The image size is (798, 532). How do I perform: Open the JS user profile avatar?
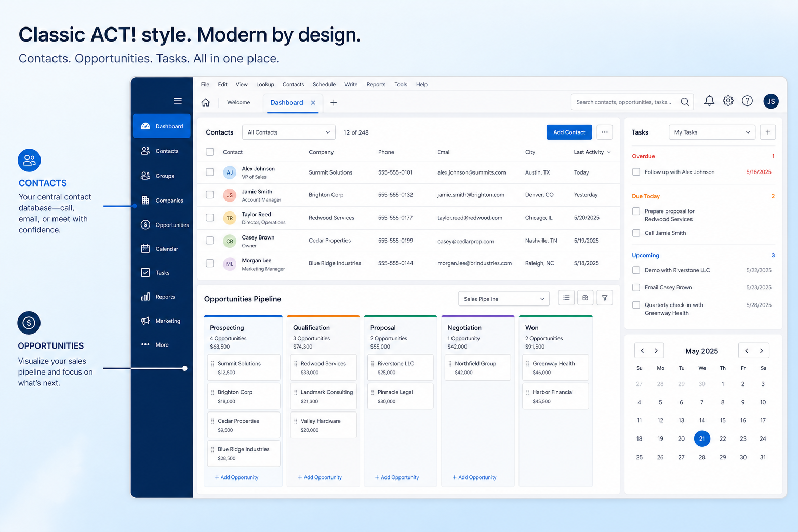(x=771, y=101)
